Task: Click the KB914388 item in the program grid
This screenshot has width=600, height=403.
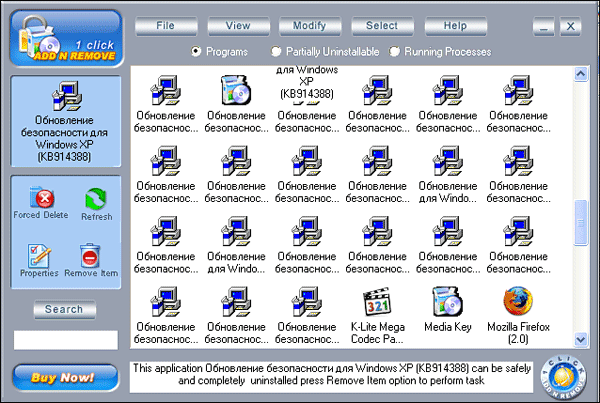Action: tap(307, 98)
